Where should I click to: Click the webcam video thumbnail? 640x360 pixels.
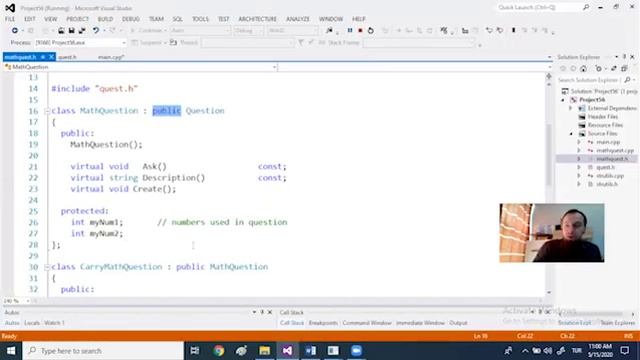pyautogui.click(x=552, y=233)
